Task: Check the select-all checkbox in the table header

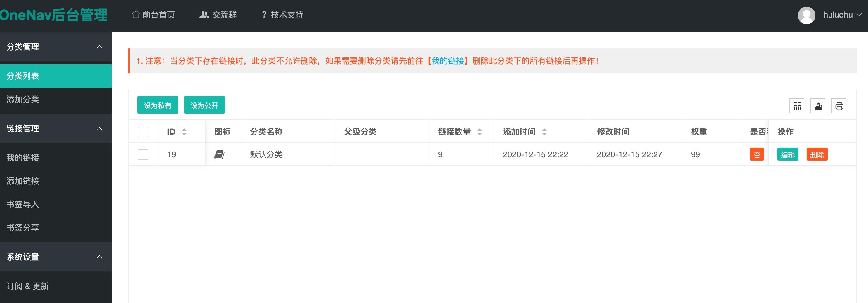Action: coord(143,132)
